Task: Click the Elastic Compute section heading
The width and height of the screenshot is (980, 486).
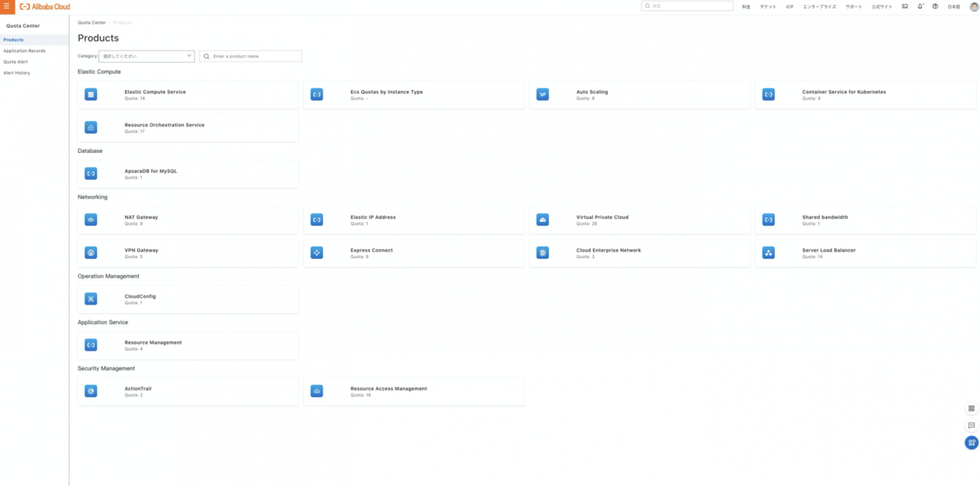Action: [x=99, y=72]
